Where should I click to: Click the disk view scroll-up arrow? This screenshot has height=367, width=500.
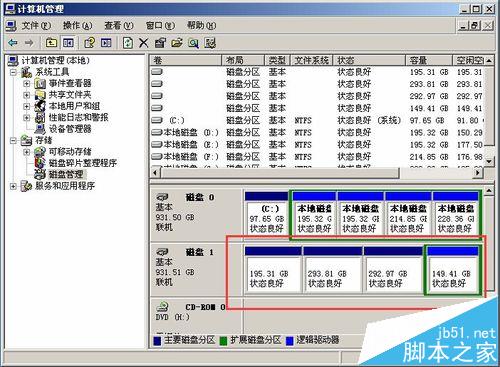(x=489, y=191)
